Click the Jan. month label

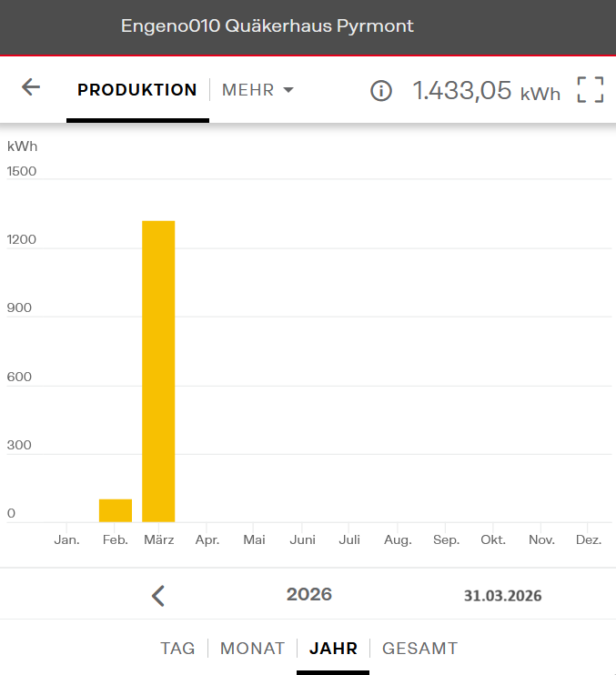click(67, 539)
